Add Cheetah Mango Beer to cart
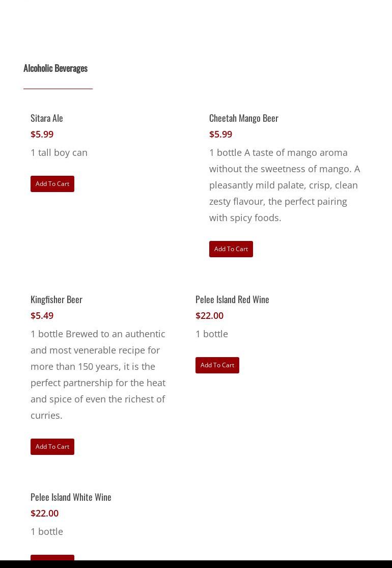Screen dimensions: 392x568 click(231, 249)
